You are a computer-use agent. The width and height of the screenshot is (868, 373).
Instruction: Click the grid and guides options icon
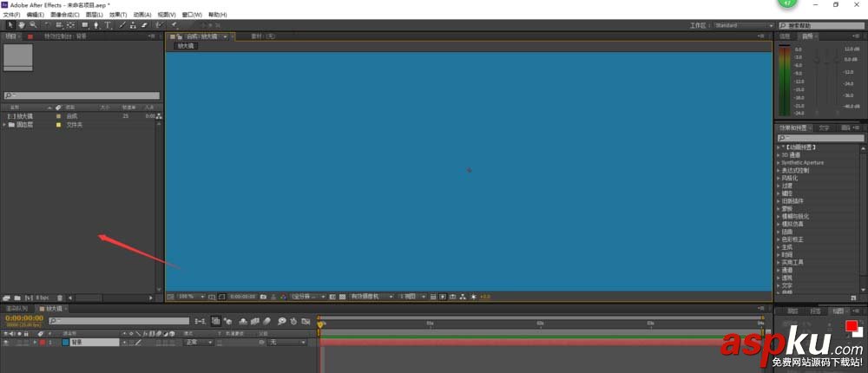point(211,297)
